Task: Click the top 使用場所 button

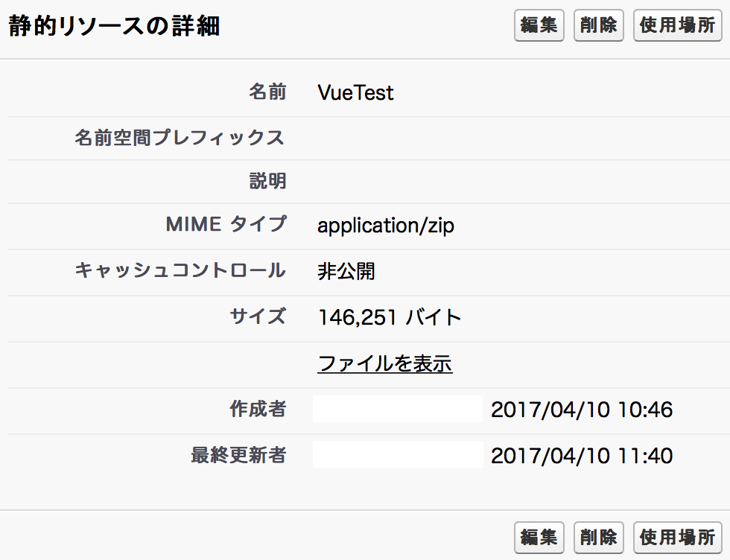Action: coord(677,25)
